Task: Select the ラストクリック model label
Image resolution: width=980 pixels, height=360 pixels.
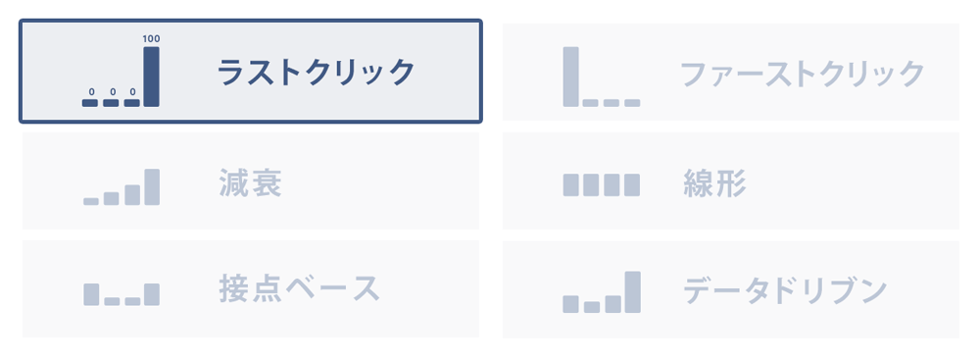Action: 316,73
